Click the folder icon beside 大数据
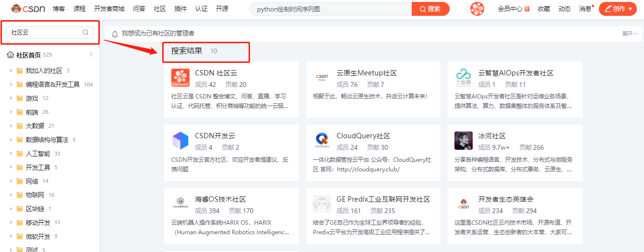644x252 pixels. (20, 126)
